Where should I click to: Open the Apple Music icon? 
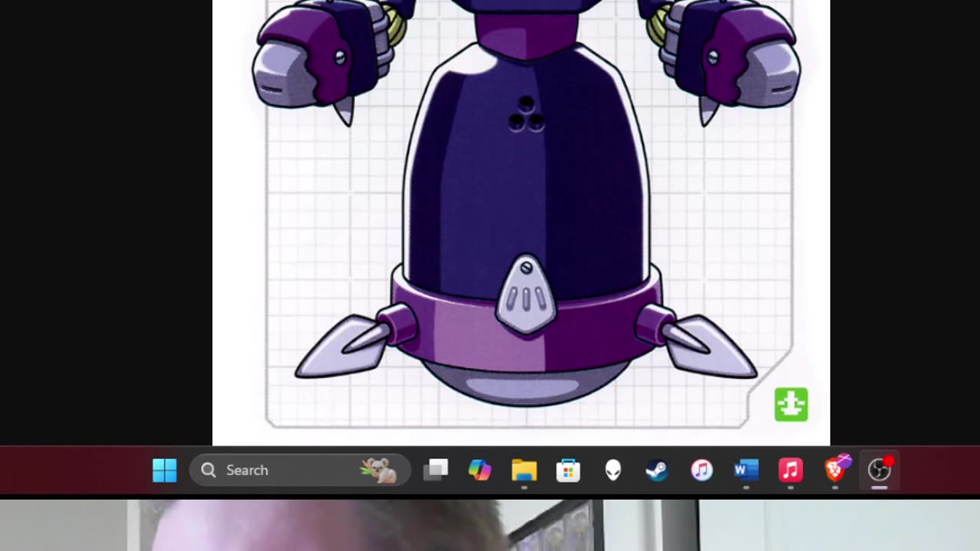790,470
